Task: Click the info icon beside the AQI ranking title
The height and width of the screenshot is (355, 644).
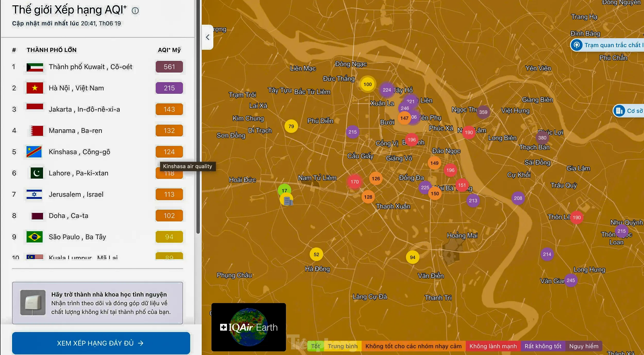Action: (135, 11)
